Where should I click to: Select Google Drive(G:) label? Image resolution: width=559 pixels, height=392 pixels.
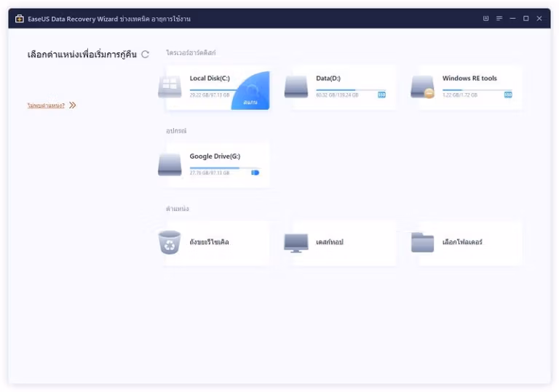pos(215,156)
